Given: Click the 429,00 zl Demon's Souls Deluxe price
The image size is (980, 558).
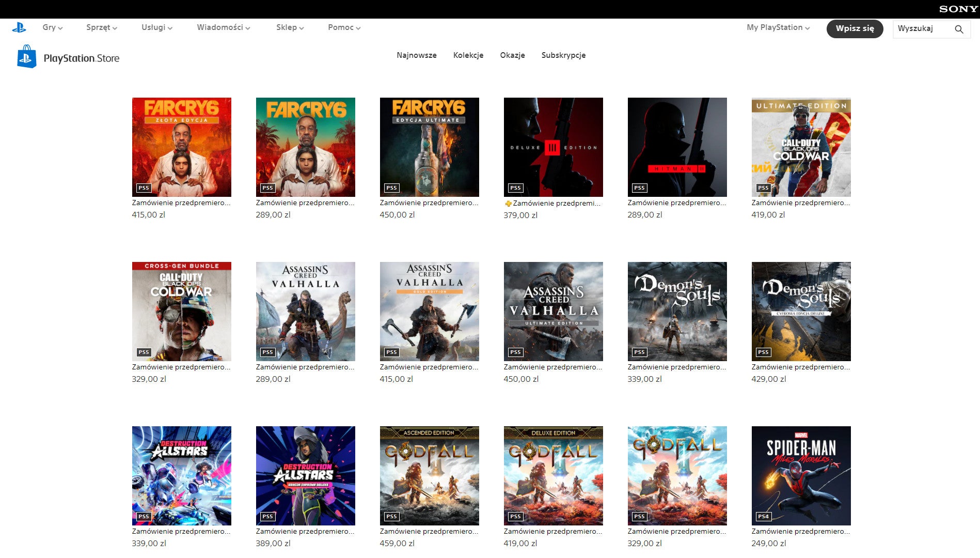Looking at the screenshot, I should click(x=769, y=379).
